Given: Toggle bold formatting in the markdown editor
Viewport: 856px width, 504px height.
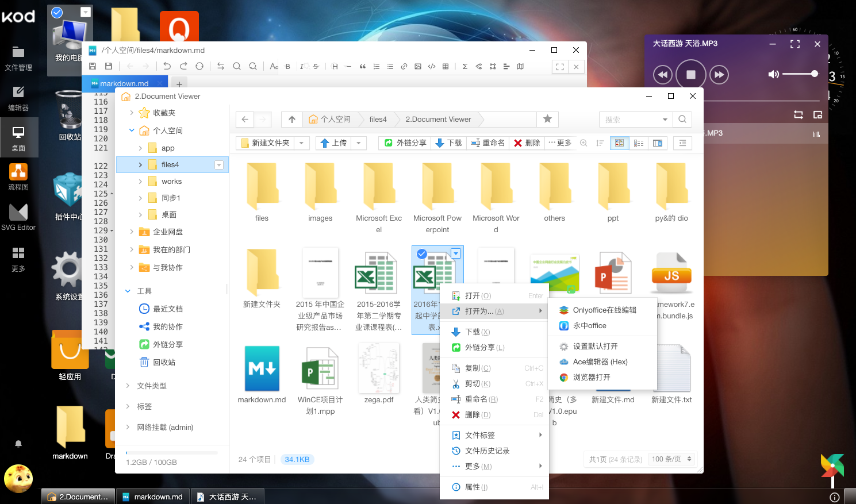Looking at the screenshot, I should point(288,66).
